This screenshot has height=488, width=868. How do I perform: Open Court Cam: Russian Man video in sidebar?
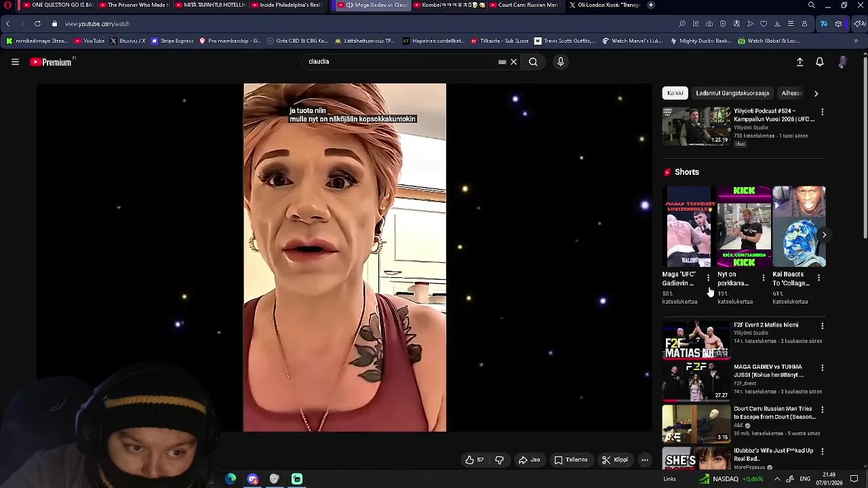point(696,423)
